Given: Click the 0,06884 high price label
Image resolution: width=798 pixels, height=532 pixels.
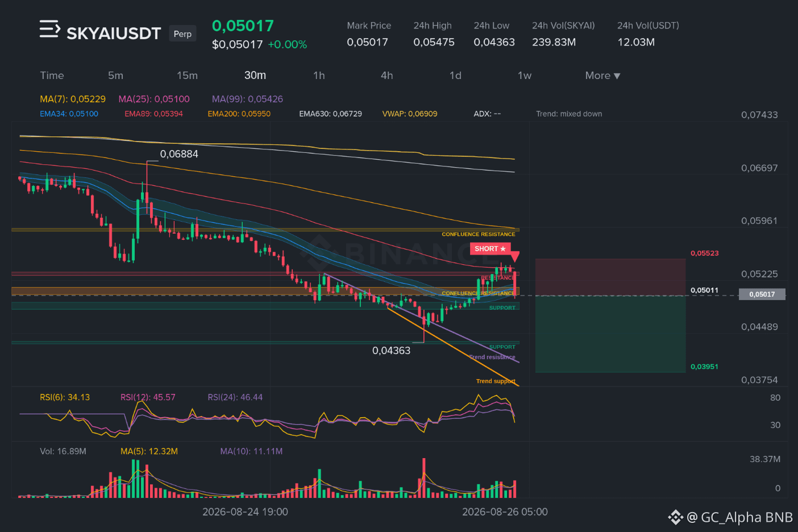Looking at the screenshot, I should (x=179, y=154).
